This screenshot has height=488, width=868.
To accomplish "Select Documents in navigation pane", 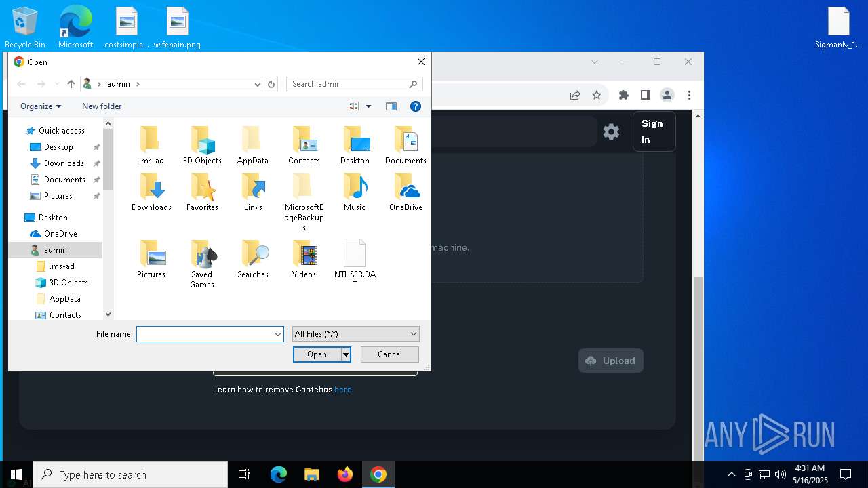I will (64, 180).
